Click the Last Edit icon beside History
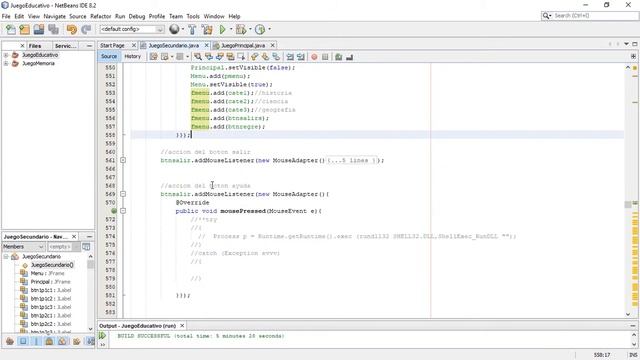The height and width of the screenshot is (360, 640). [x=153, y=57]
